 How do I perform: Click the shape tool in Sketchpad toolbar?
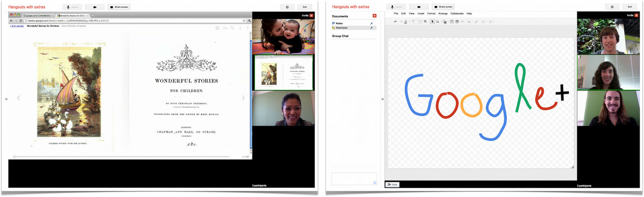(x=445, y=22)
